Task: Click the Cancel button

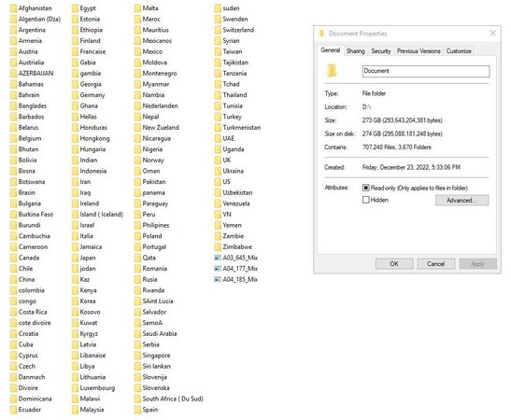Action: click(x=436, y=264)
